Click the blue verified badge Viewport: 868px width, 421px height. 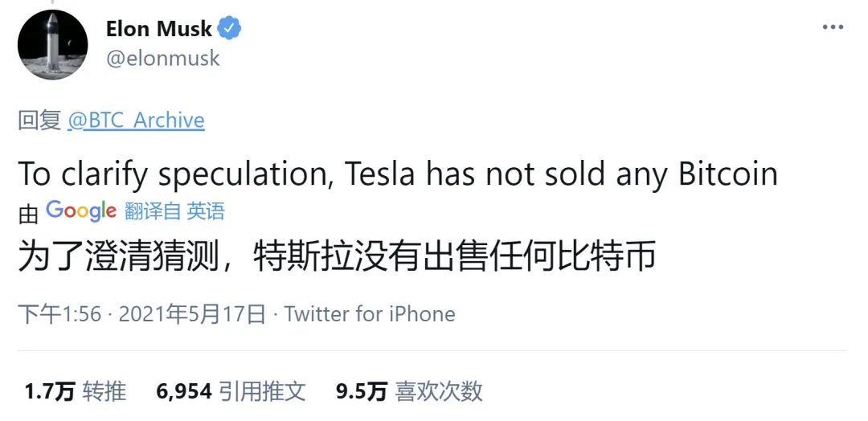pyautogui.click(x=231, y=29)
